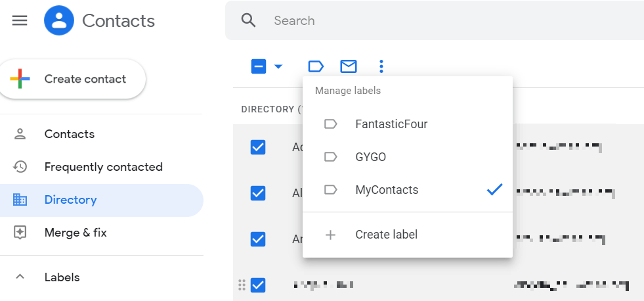This screenshot has width=644, height=301.
Task: Collapse the Labels section chevron
Action: (20, 277)
